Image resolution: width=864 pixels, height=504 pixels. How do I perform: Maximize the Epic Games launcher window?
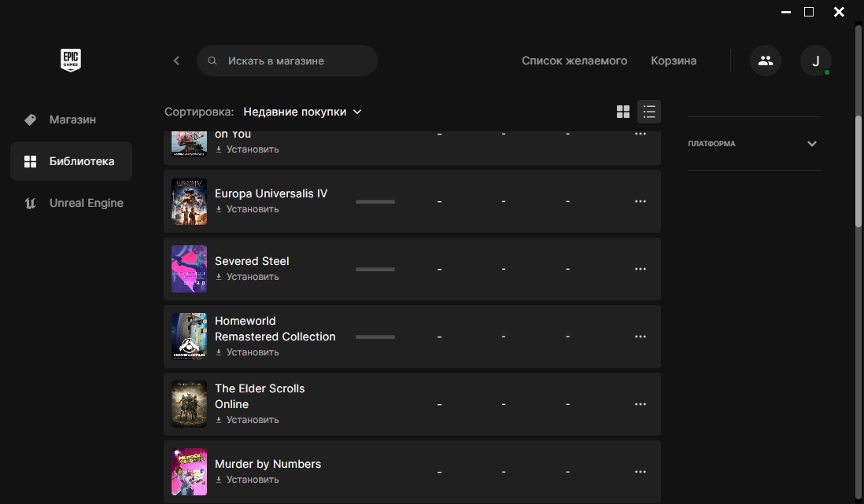coord(809,12)
